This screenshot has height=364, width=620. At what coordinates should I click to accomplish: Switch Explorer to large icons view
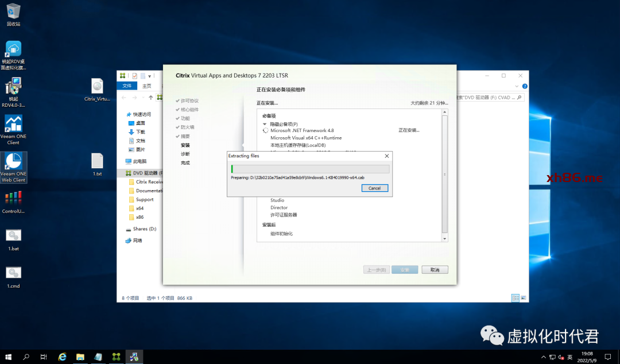(524, 298)
